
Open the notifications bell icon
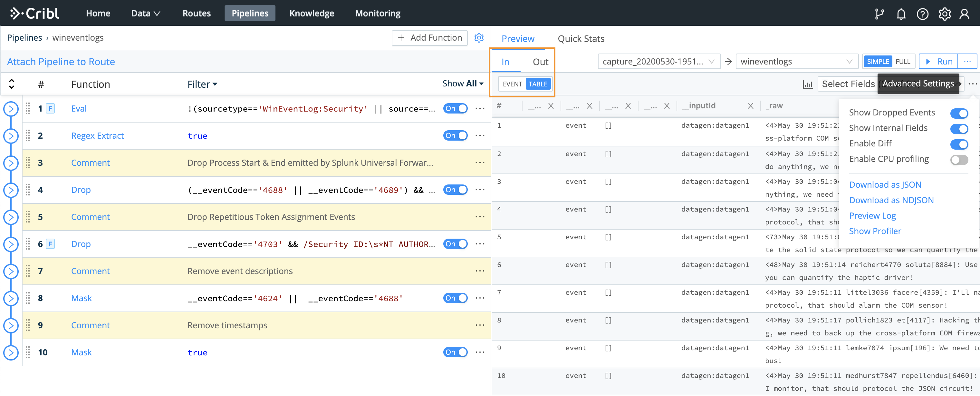901,14
